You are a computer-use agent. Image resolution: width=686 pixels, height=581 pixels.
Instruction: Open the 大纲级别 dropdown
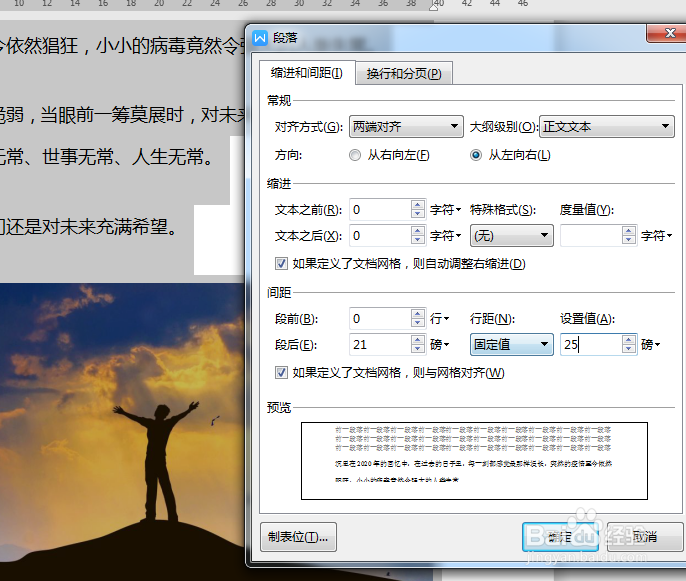(x=607, y=127)
